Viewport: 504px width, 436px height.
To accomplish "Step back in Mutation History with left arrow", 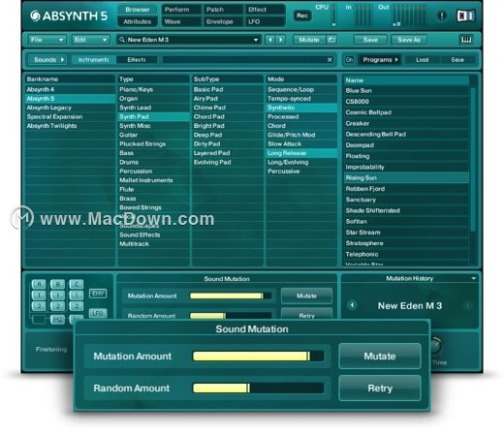I will click(x=352, y=305).
